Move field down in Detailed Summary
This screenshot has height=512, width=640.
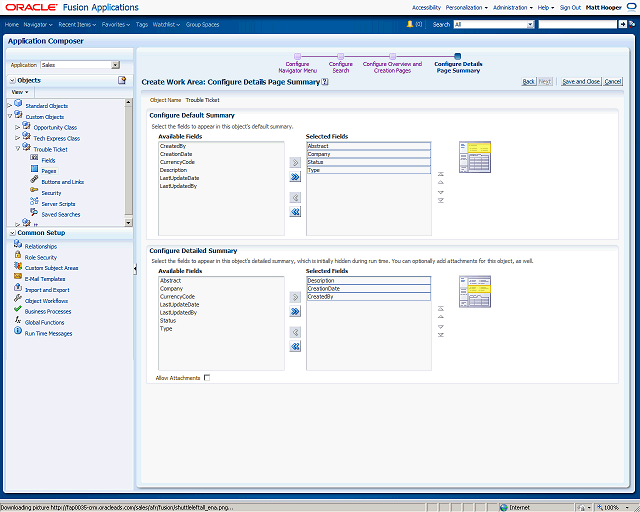click(x=441, y=327)
